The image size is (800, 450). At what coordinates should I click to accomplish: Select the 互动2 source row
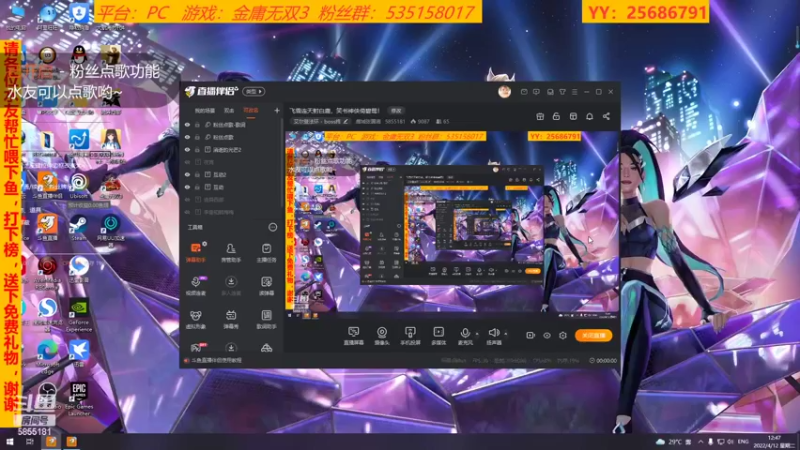[x=232, y=174]
